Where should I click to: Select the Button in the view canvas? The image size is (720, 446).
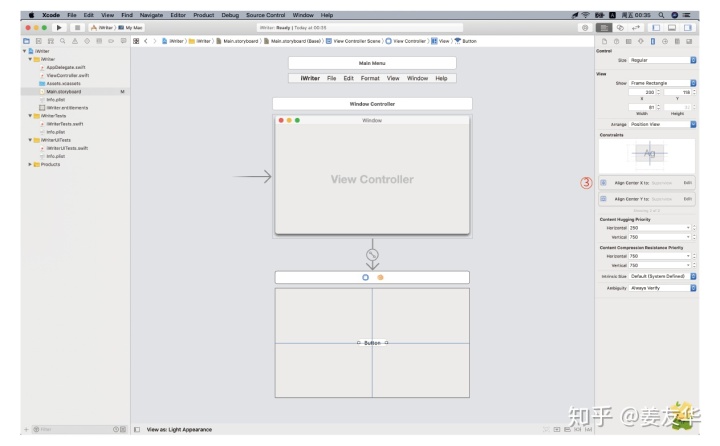click(372, 343)
